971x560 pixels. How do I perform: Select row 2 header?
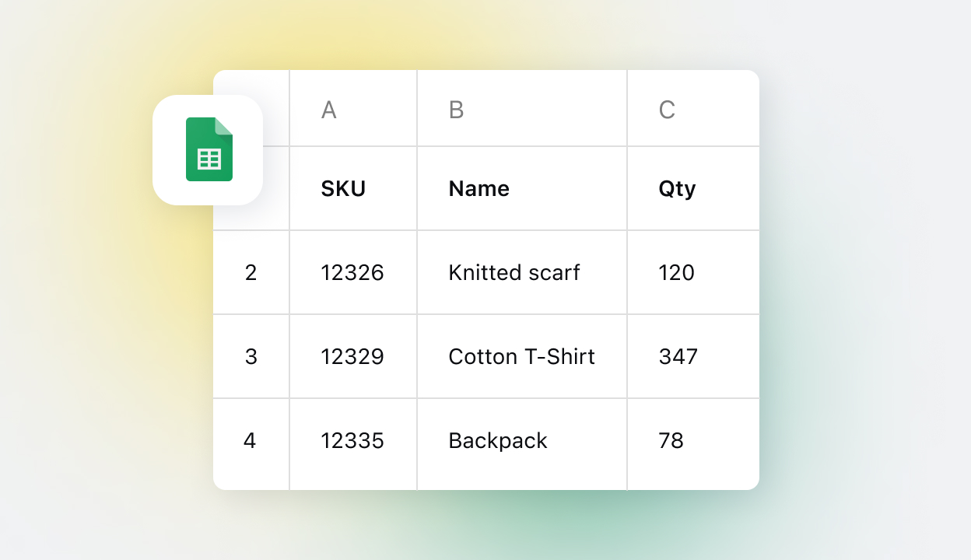[251, 272]
